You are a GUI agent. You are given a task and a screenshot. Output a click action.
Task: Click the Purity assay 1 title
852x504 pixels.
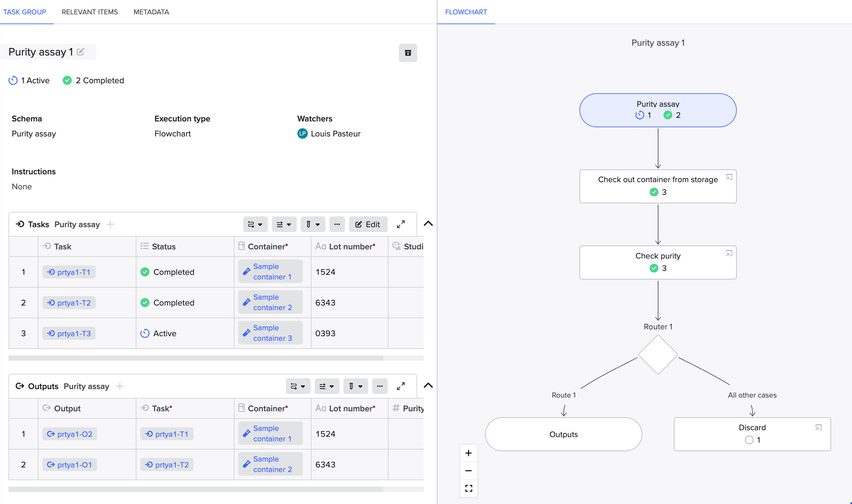41,52
